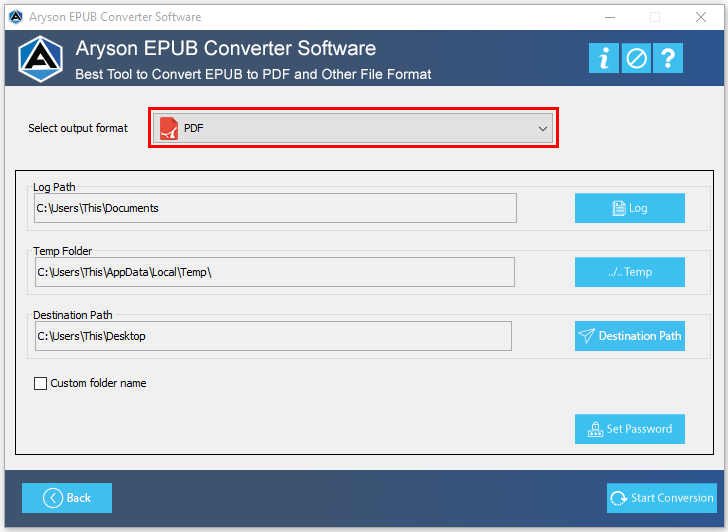Viewport: 728px width, 532px height.
Task: Click the small Aryson icon in title bar
Action: (16, 17)
